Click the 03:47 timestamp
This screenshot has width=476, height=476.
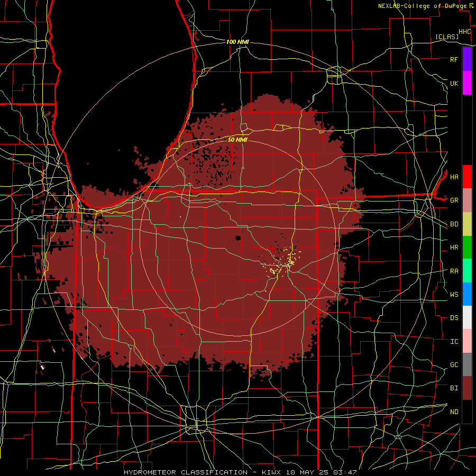[344, 472]
